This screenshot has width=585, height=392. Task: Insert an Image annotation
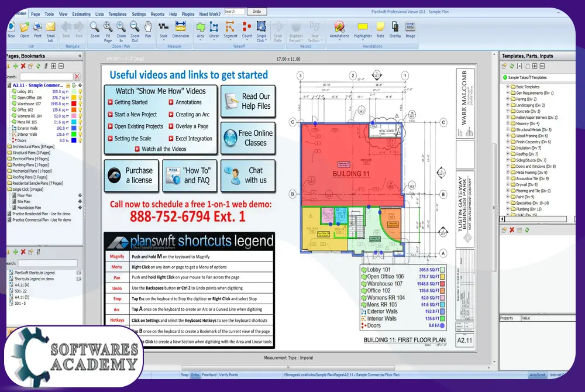[411, 30]
